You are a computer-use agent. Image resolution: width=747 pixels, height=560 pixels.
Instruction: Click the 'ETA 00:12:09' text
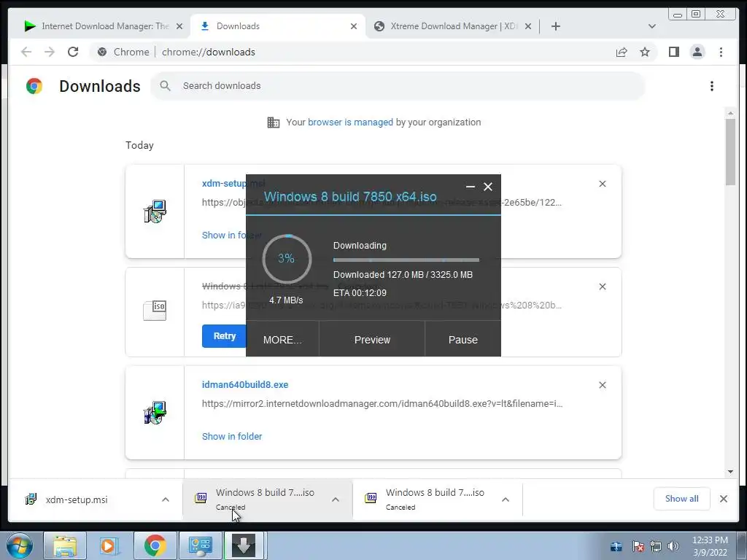(x=360, y=293)
